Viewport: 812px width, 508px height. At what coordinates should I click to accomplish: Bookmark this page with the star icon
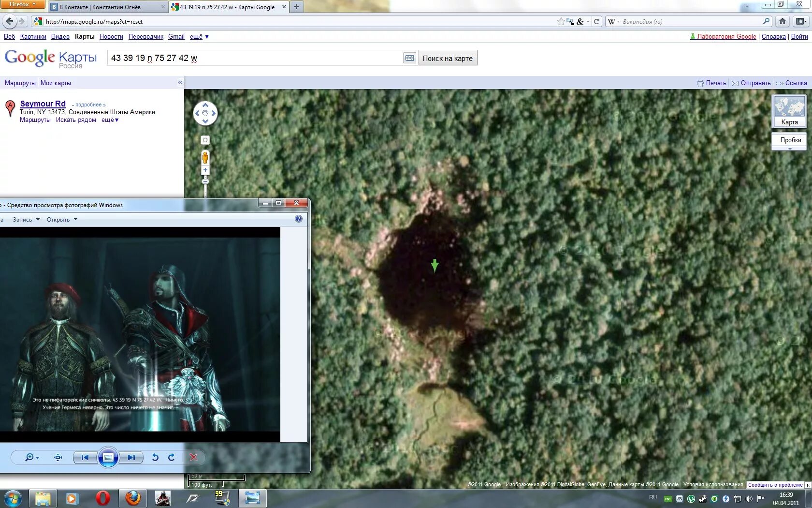click(561, 21)
